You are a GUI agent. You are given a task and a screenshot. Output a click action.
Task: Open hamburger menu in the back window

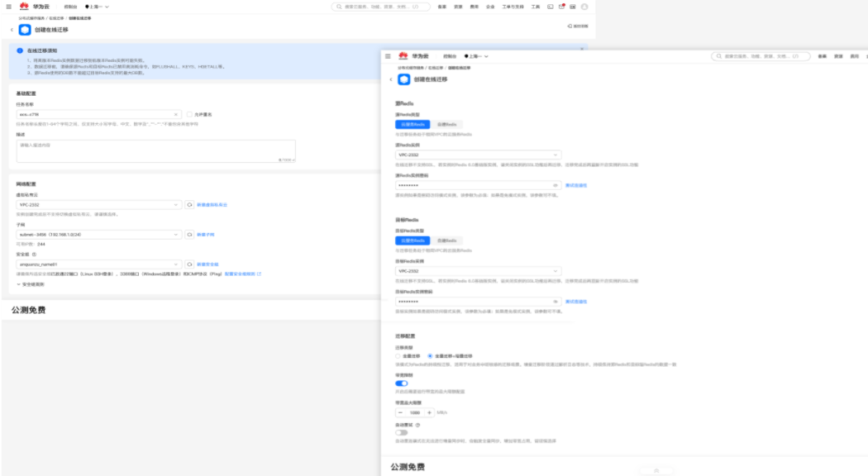click(8, 7)
